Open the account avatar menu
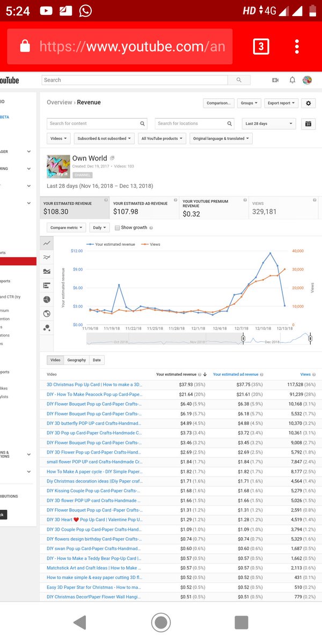 [308, 80]
